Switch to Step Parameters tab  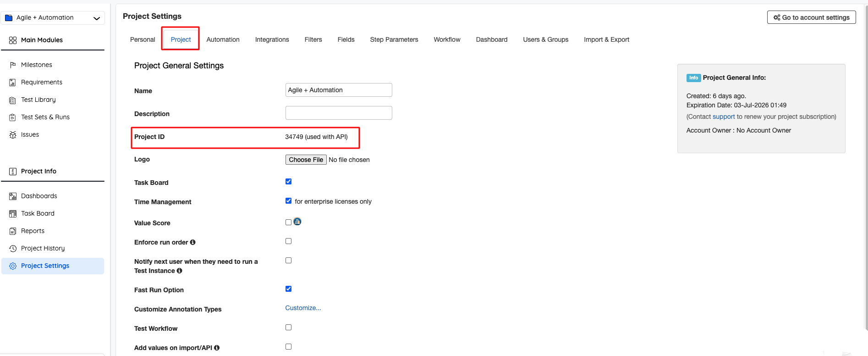tap(394, 39)
